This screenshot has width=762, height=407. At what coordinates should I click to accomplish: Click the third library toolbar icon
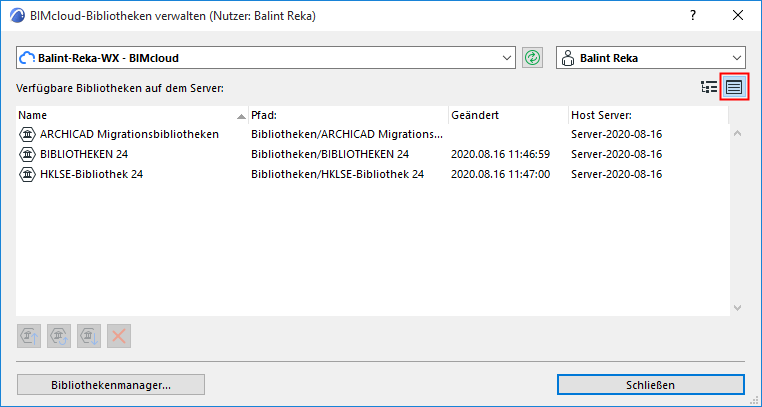[90, 333]
